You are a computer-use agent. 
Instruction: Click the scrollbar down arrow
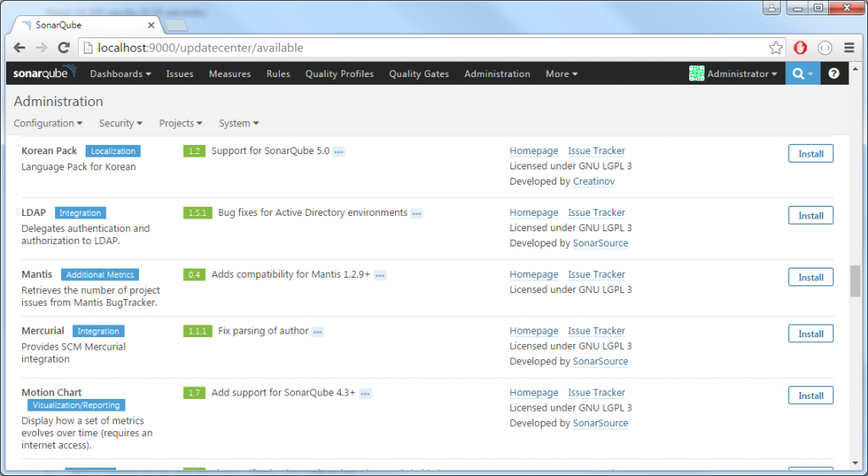coord(855,463)
